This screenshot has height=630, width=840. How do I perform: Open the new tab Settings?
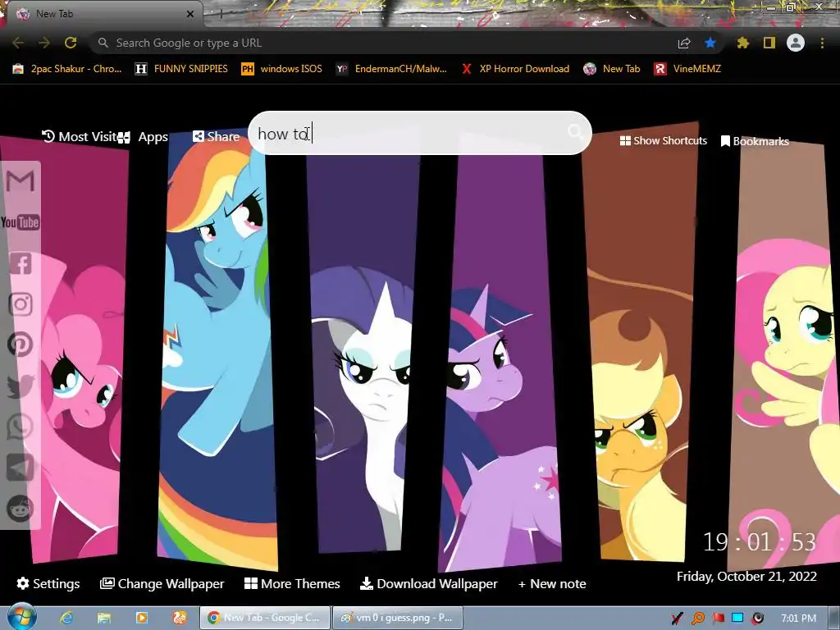(x=48, y=583)
